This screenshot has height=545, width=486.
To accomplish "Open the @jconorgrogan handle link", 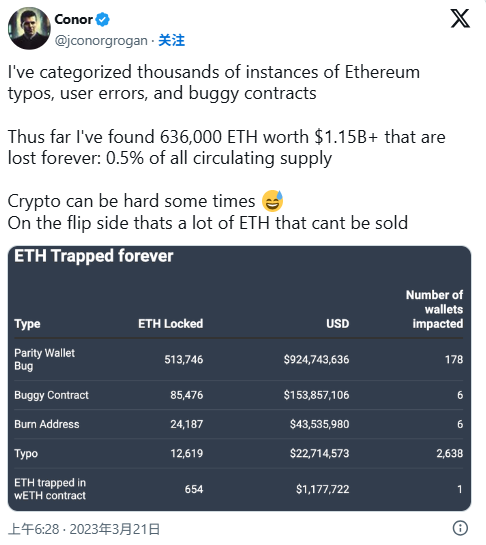I will pyautogui.click(x=101, y=41).
